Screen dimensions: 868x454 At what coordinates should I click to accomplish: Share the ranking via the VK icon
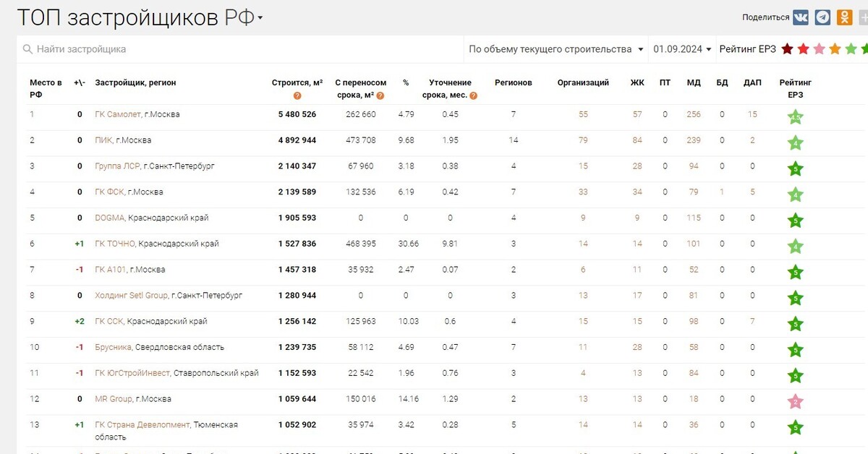pos(800,16)
